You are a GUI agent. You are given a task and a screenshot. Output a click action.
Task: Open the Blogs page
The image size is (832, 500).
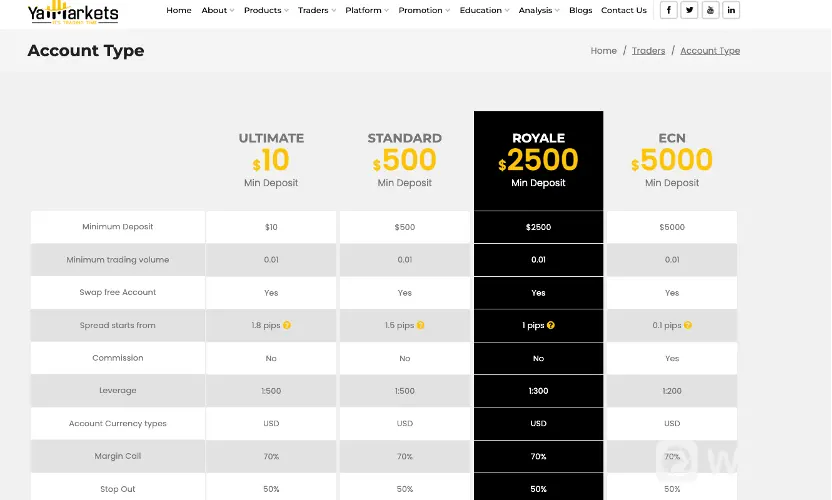click(x=580, y=10)
